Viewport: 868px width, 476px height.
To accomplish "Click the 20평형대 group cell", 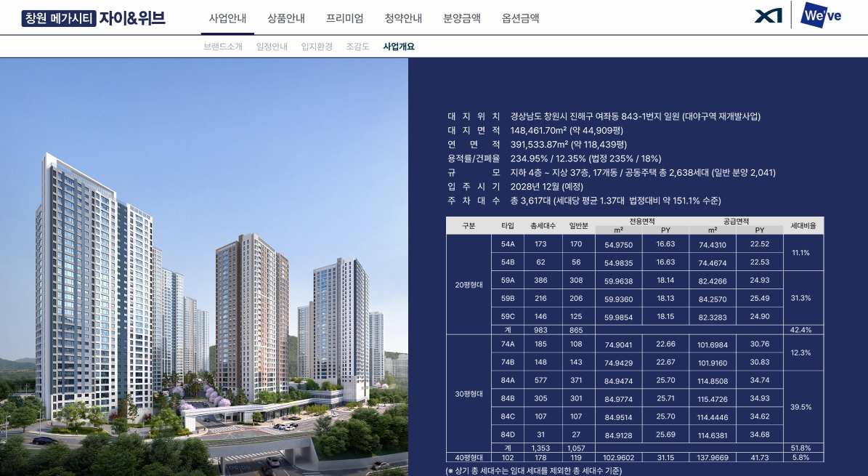I will pos(469,285).
